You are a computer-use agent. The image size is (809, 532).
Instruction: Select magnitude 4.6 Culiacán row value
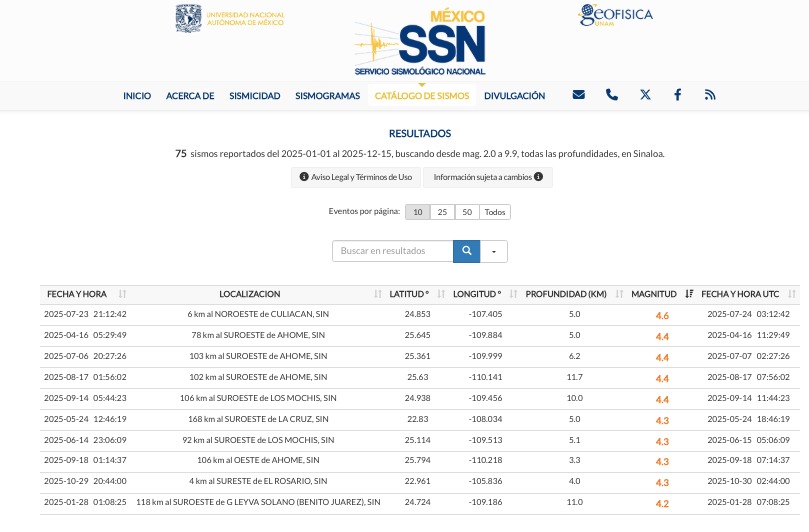(x=662, y=315)
